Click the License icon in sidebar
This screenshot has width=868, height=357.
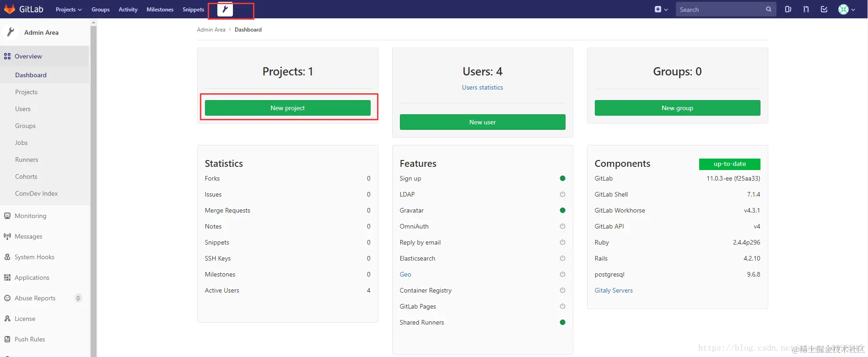7,319
